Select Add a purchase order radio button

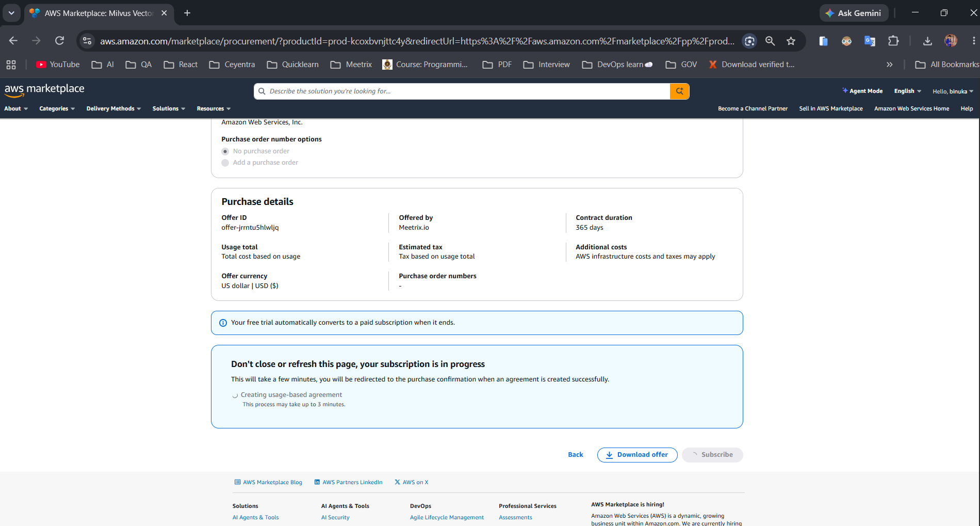[x=225, y=163]
